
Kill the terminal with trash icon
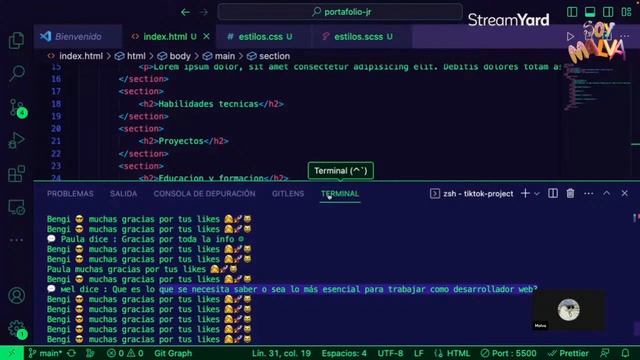point(570,193)
